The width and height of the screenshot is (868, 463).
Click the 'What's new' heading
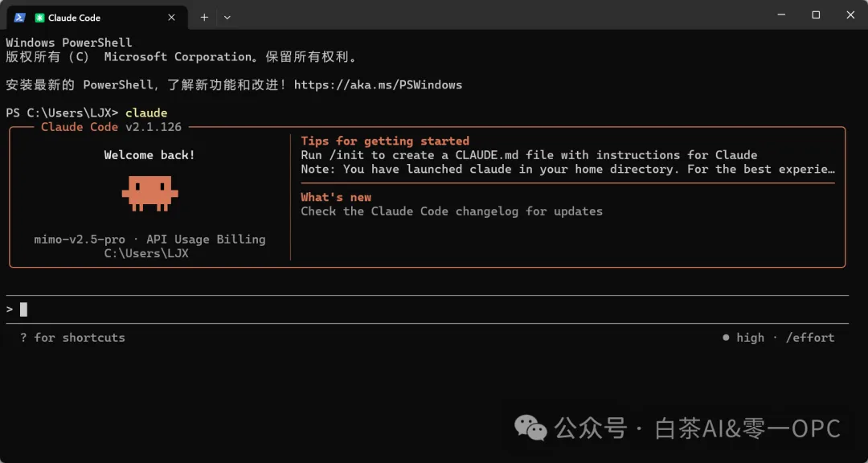point(336,197)
